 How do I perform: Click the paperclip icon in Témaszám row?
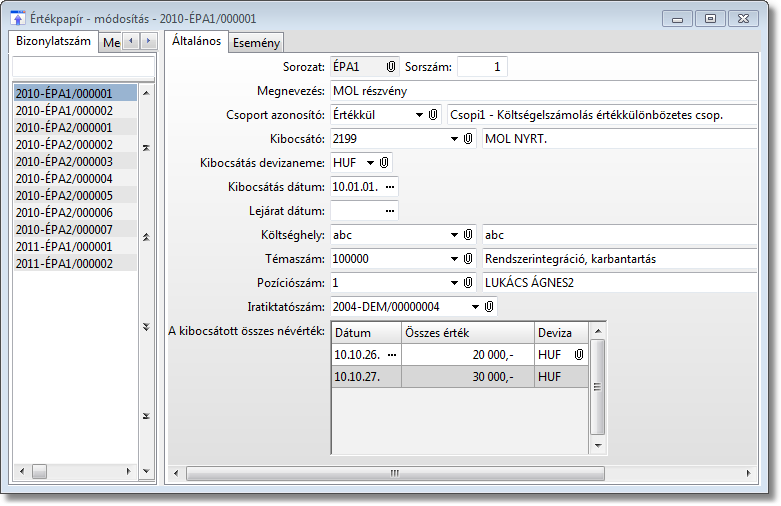(x=468, y=258)
